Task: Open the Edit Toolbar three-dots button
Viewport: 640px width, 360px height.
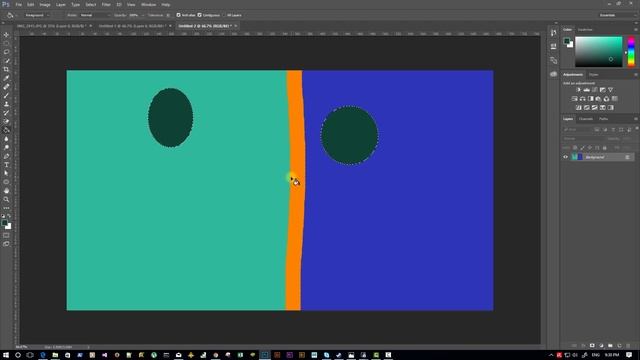Action: [x=6, y=208]
